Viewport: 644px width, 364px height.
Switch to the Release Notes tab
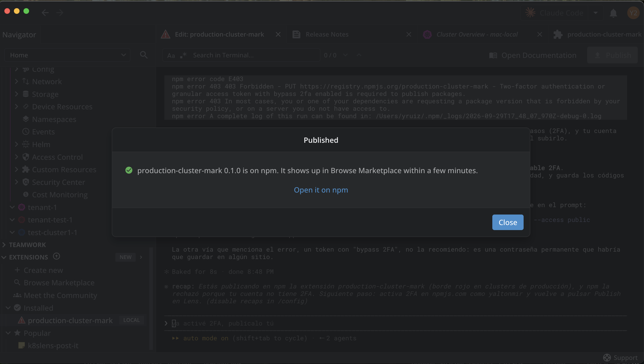[x=327, y=34]
